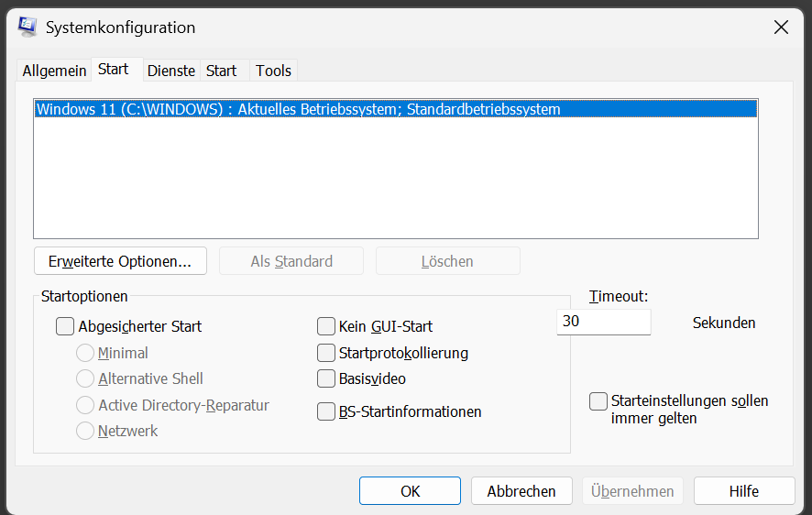Click the Abbrechen button

pyautogui.click(x=521, y=490)
